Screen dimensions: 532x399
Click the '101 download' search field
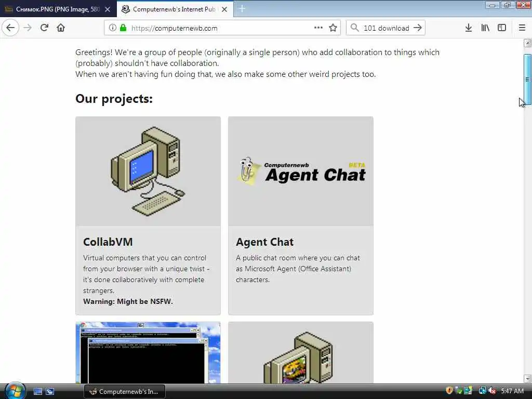386,28
